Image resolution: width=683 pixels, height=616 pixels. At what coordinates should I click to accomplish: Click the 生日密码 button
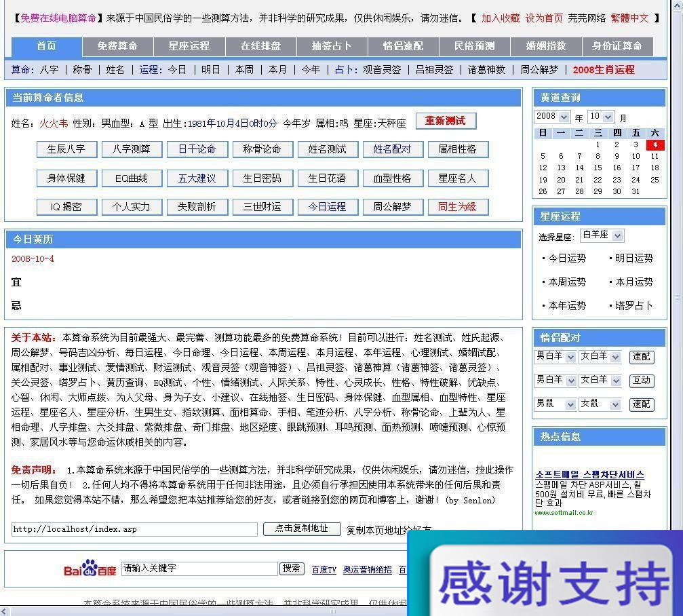(x=262, y=178)
